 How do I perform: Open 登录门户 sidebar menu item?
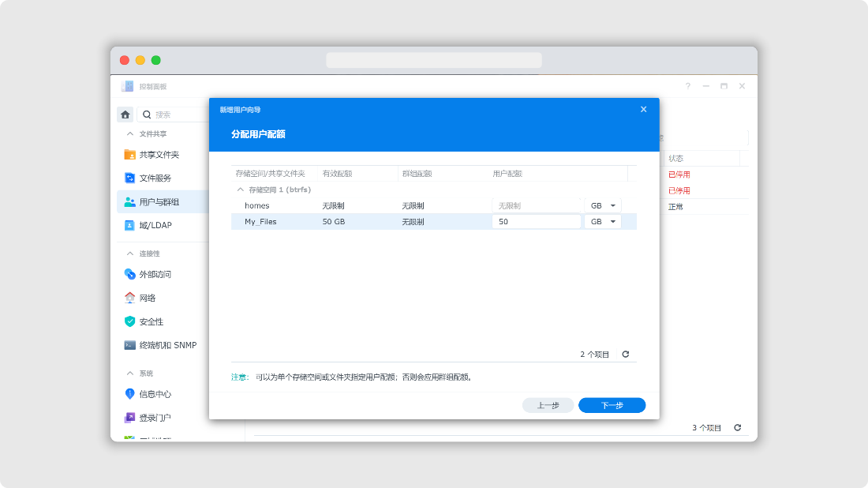[x=155, y=418]
